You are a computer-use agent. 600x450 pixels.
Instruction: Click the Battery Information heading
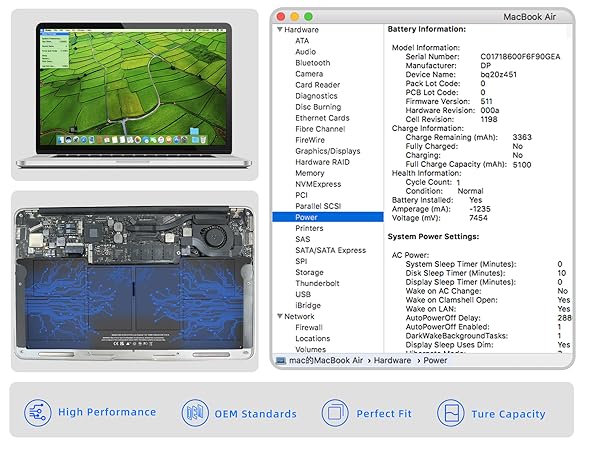coord(427,29)
